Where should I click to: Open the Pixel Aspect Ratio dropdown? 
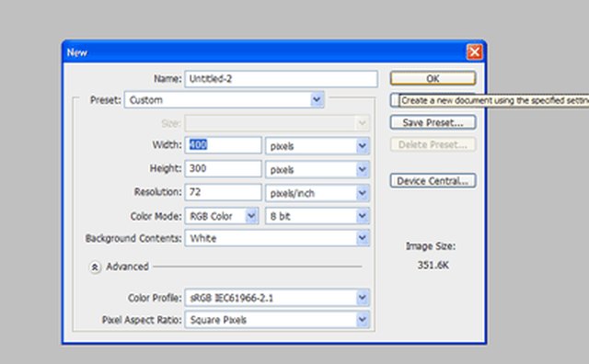tap(277, 320)
